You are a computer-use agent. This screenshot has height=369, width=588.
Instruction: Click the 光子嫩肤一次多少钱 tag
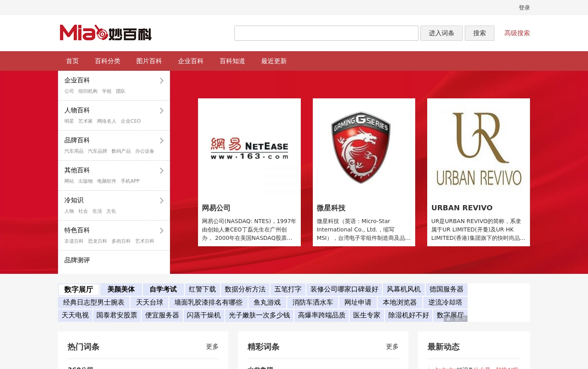click(x=260, y=315)
